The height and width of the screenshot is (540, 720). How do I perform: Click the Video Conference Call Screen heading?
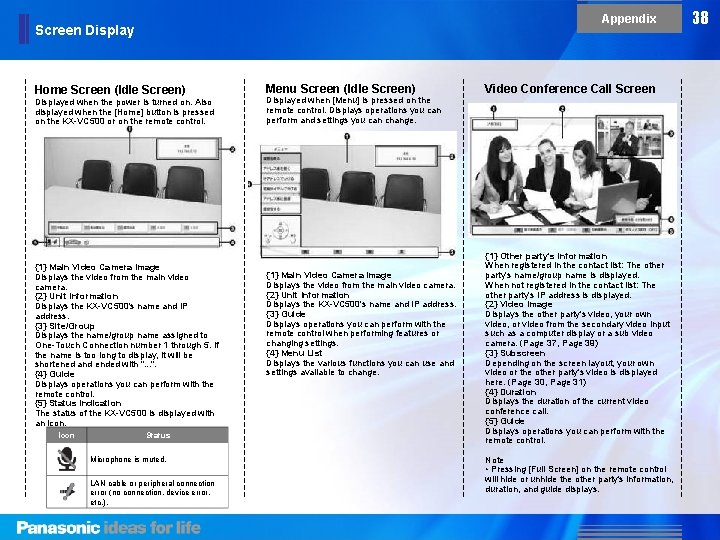[569, 88]
